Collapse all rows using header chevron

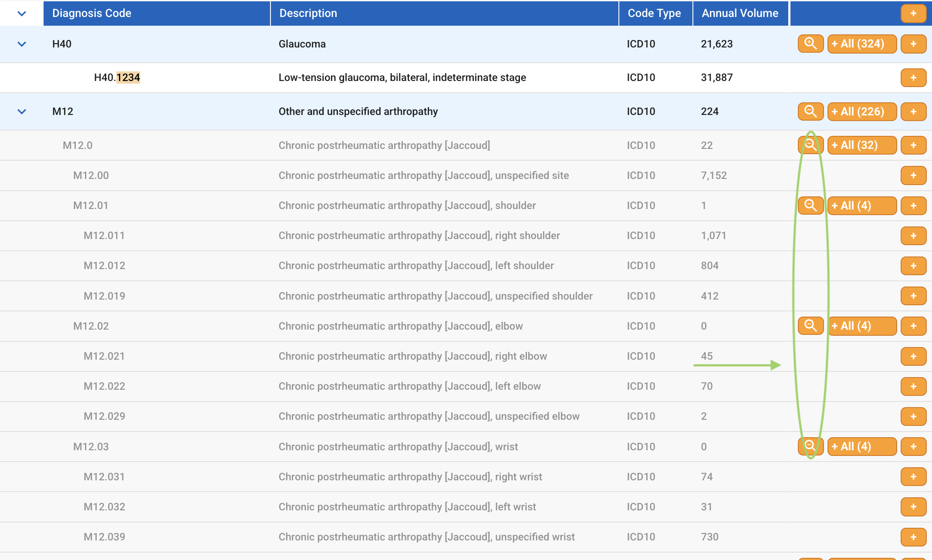coord(22,13)
